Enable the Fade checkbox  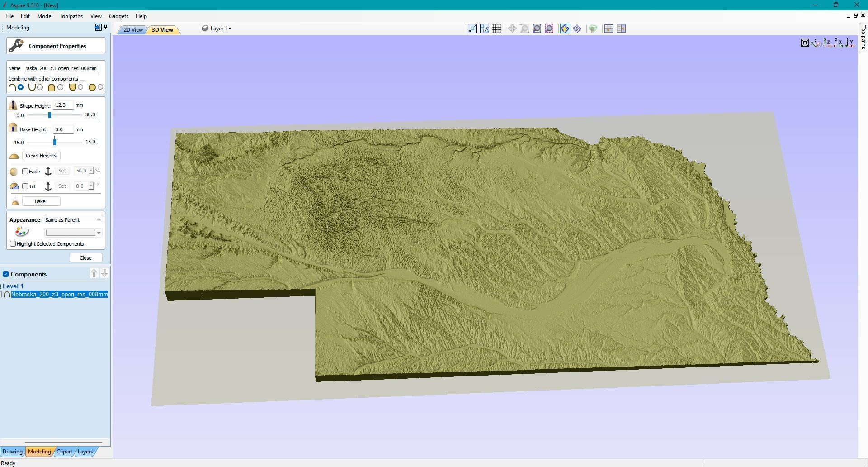[x=25, y=172]
